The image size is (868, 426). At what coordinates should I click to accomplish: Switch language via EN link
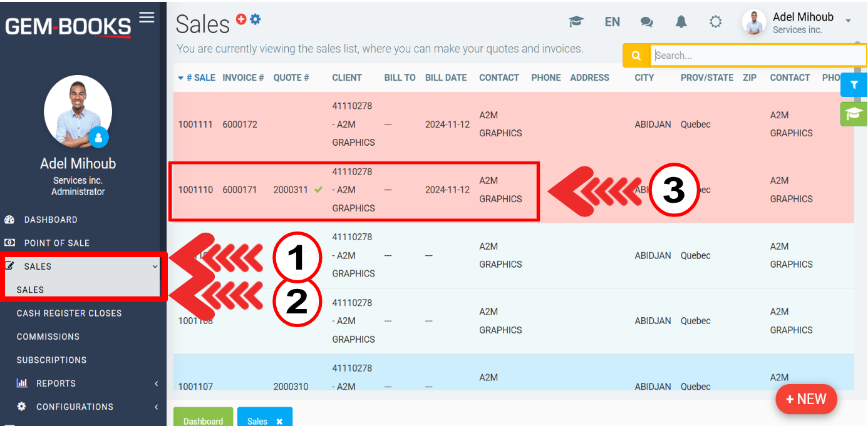click(x=612, y=22)
